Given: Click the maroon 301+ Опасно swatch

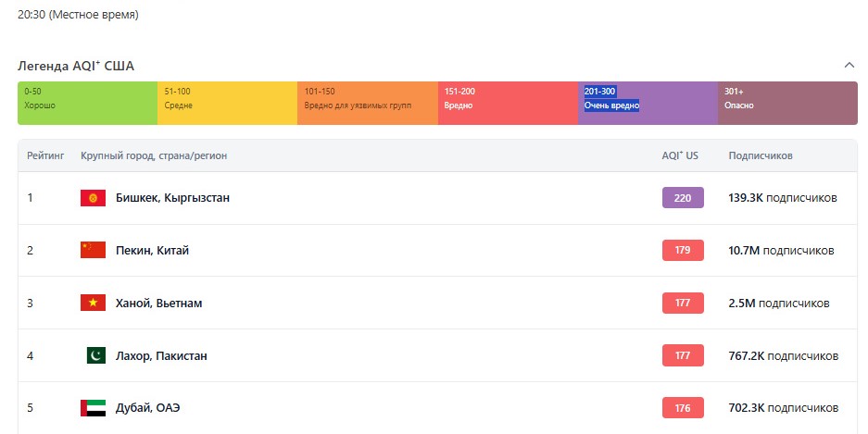Looking at the screenshot, I should [x=787, y=103].
